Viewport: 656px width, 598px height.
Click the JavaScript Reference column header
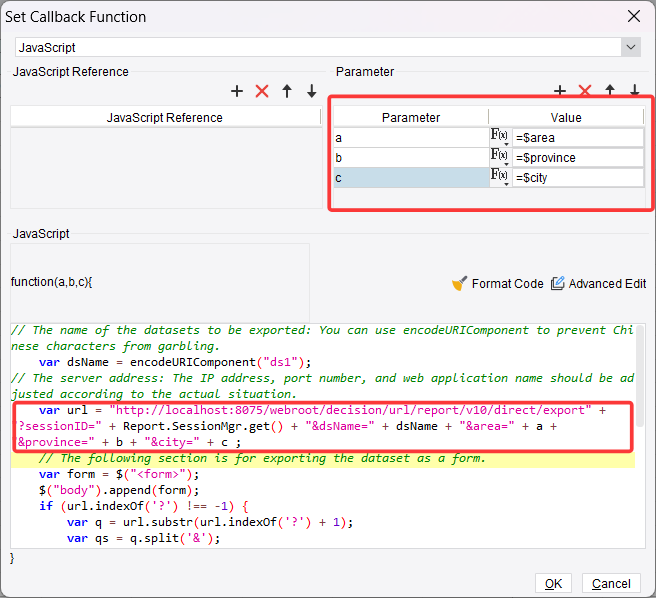coord(165,117)
